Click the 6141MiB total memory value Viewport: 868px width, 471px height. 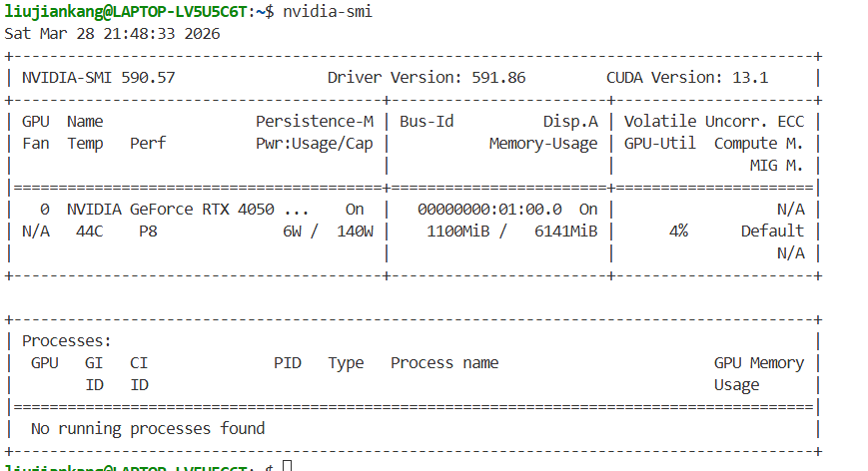pos(565,231)
